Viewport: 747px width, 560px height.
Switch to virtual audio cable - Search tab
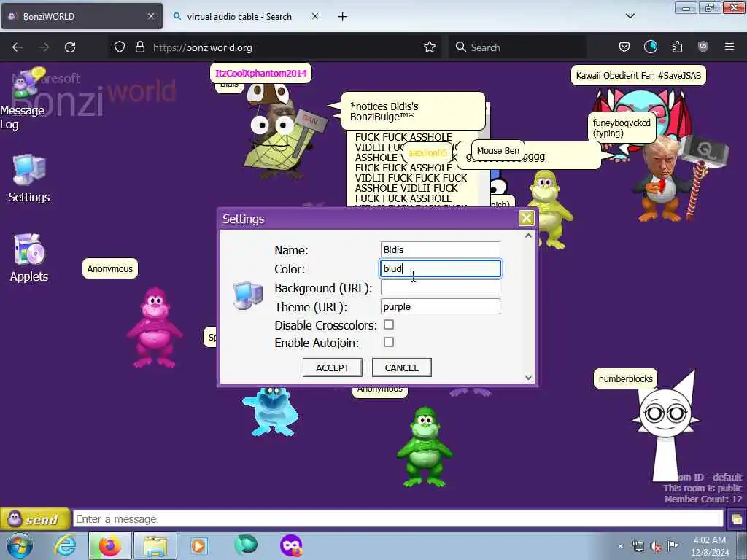(x=239, y=16)
